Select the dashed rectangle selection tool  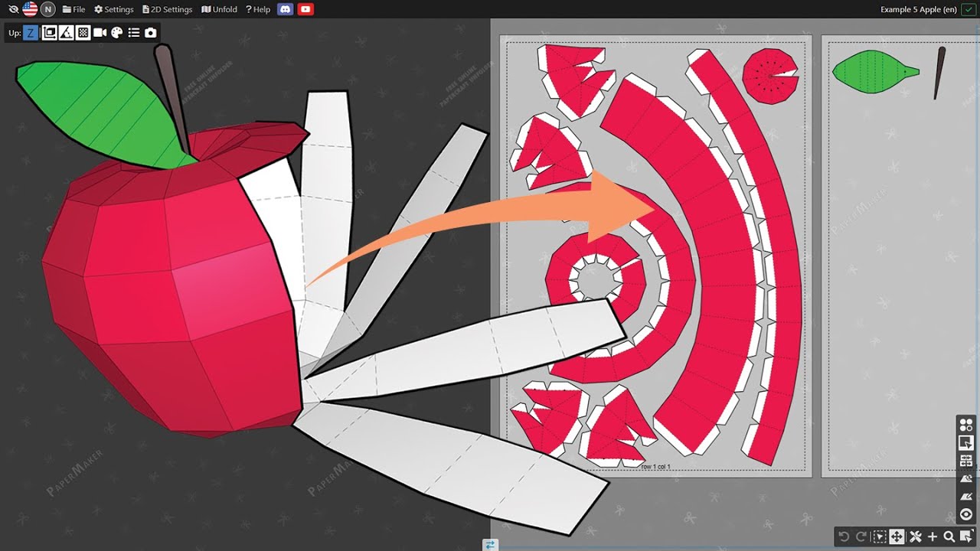pos(879,536)
